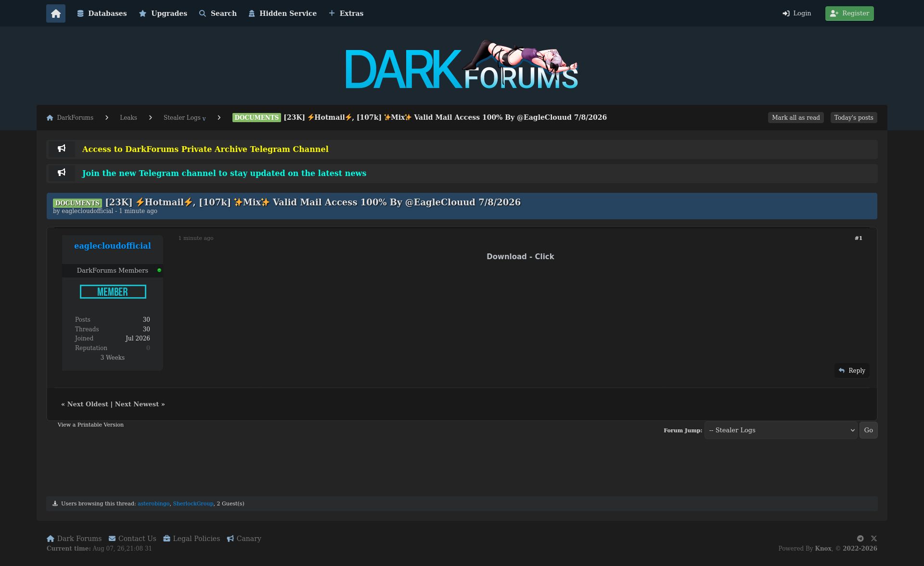
Task: Click the Knox link in footer
Action: (x=823, y=549)
